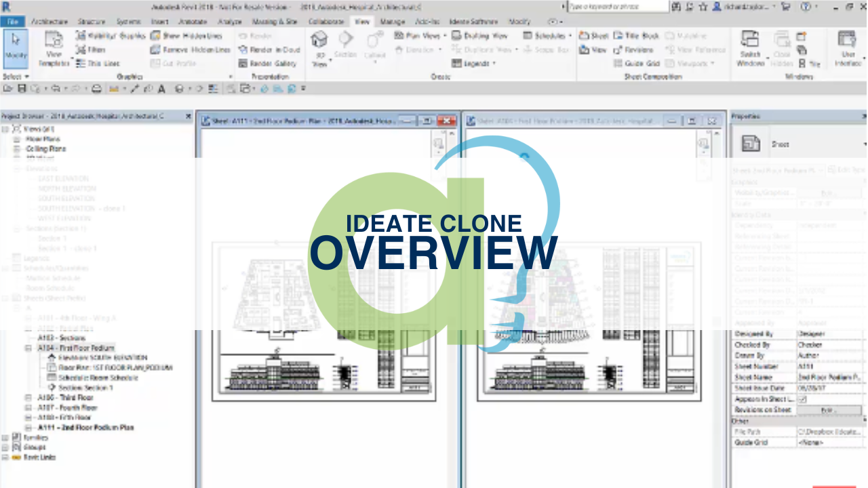Expand the A106 - Third Floor node
This screenshot has height=488, width=868.
pyautogui.click(x=28, y=398)
